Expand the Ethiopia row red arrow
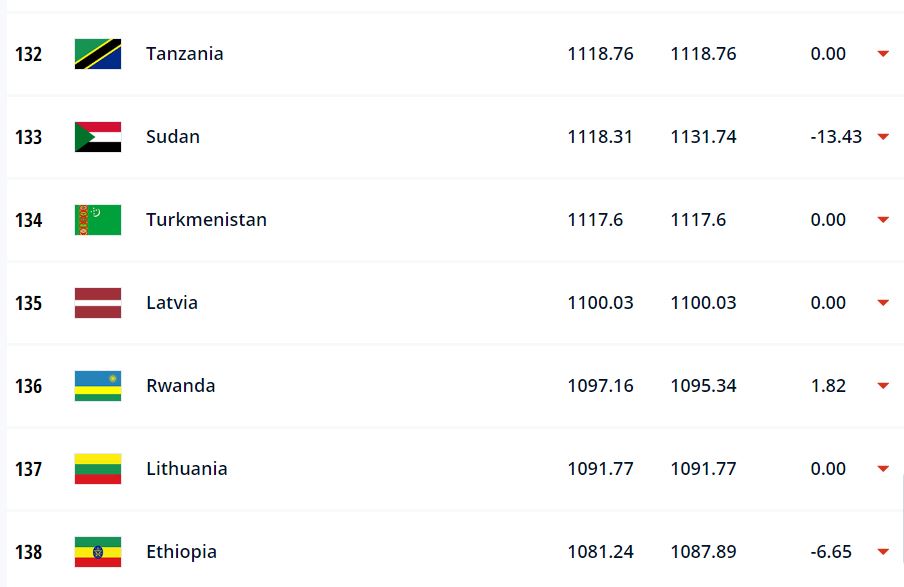This screenshot has height=587, width=904. click(883, 552)
